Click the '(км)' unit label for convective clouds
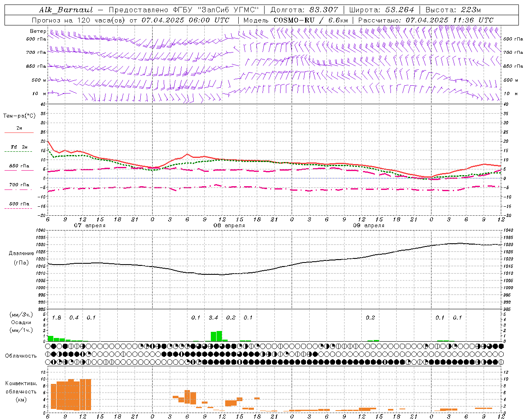 [x=21, y=399]
